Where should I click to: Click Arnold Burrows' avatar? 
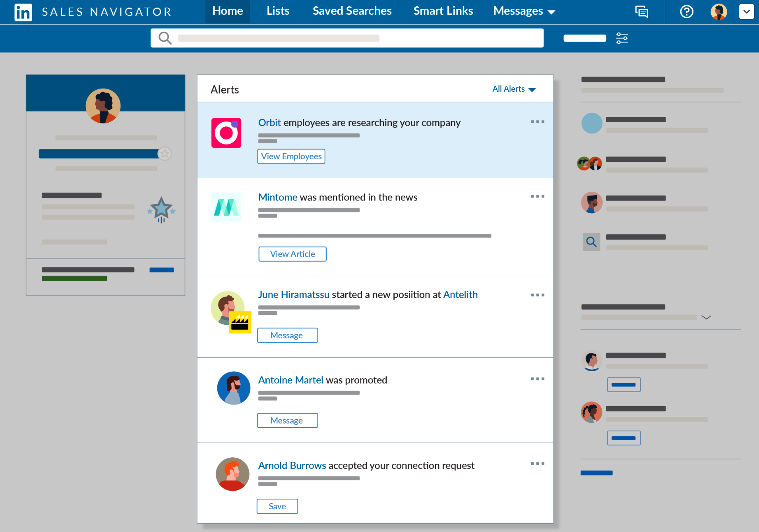coord(232,474)
